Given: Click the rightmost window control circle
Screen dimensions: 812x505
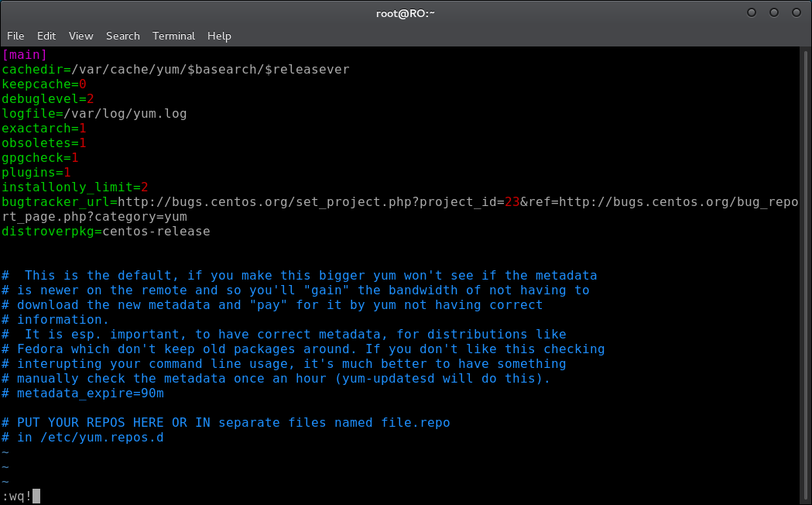Looking at the screenshot, I should coord(797,12).
